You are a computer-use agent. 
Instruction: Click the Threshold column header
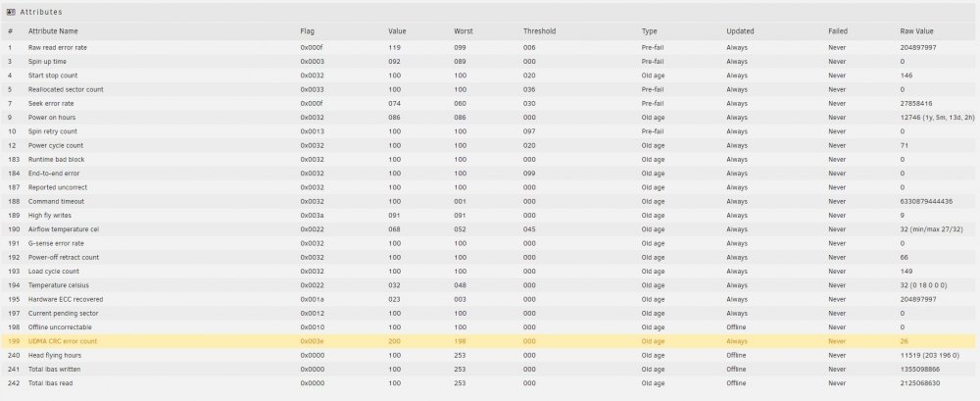539,31
